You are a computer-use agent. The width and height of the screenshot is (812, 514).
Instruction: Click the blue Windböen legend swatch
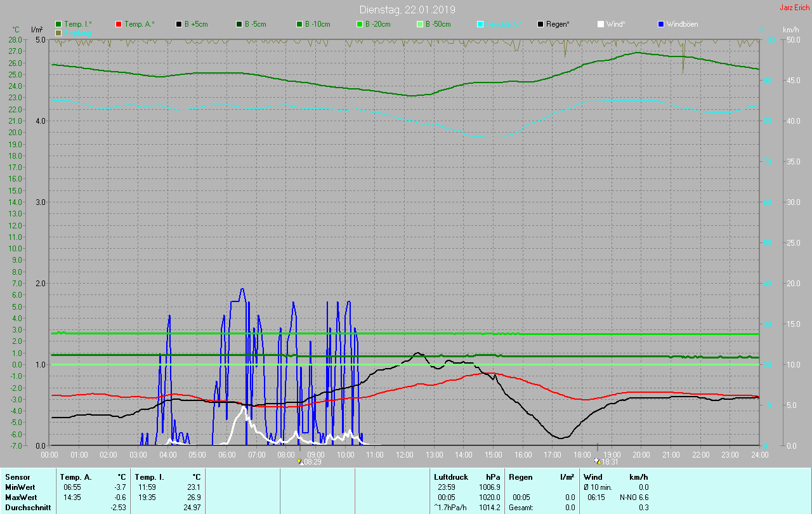[661, 24]
